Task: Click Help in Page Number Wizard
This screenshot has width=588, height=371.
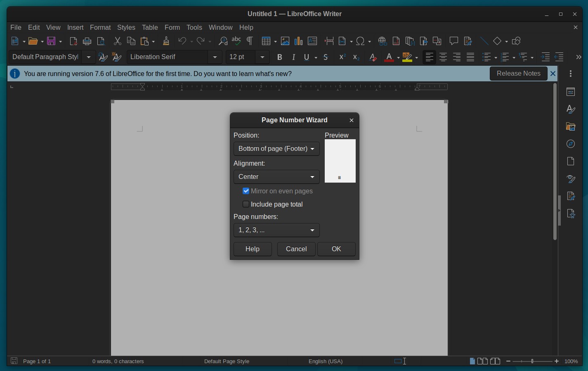Action: [x=253, y=249]
